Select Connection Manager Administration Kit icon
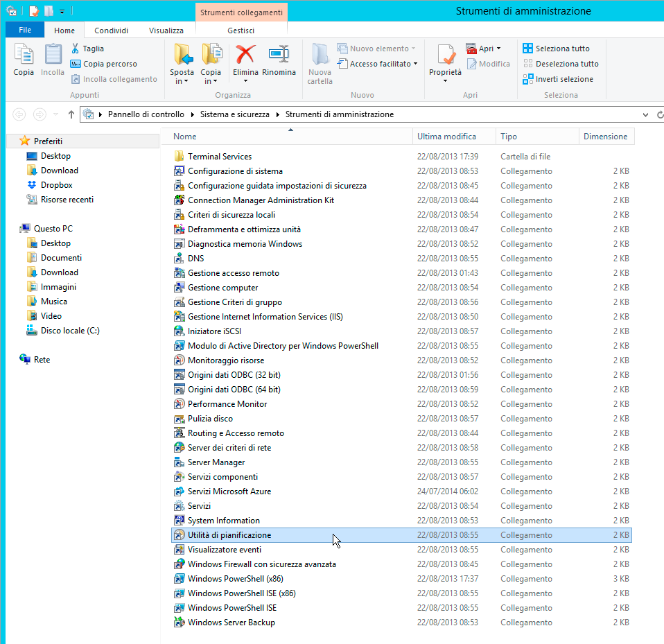Screen dimensions: 664x644 pyautogui.click(x=179, y=200)
